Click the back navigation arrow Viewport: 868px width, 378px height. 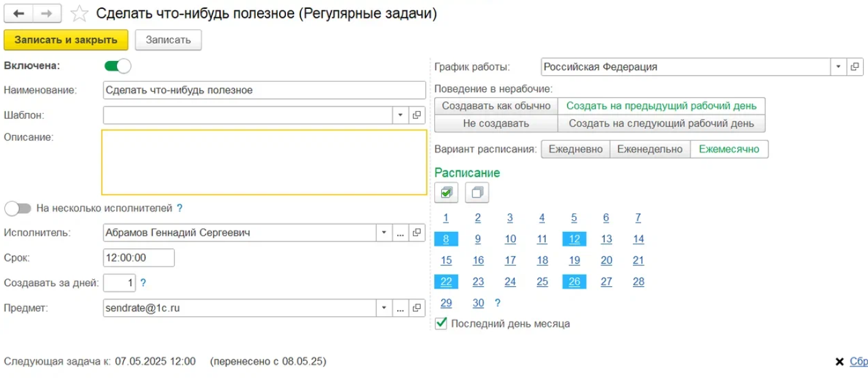18,13
